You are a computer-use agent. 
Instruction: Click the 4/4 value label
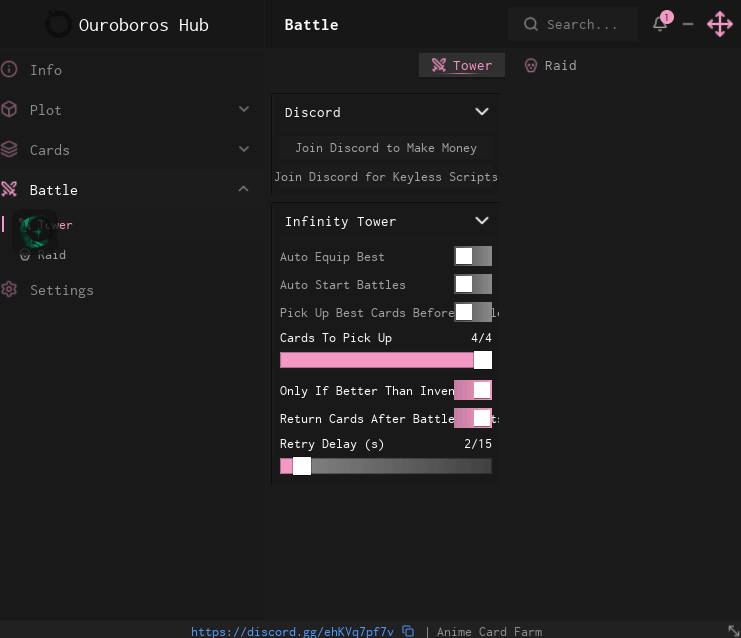pos(481,338)
